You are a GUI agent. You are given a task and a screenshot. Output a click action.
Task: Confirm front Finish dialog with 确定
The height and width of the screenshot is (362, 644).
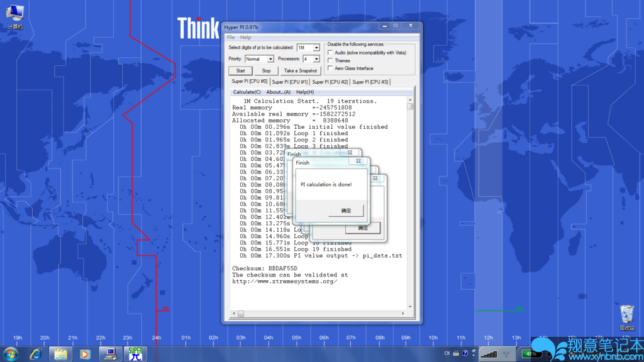pos(346,211)
